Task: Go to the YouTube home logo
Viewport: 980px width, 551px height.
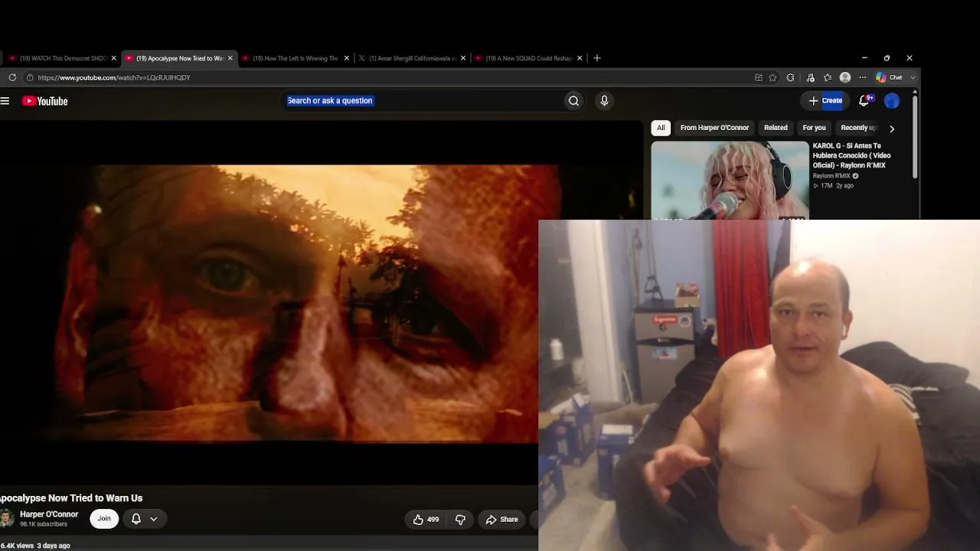Action: coord(45,101)
